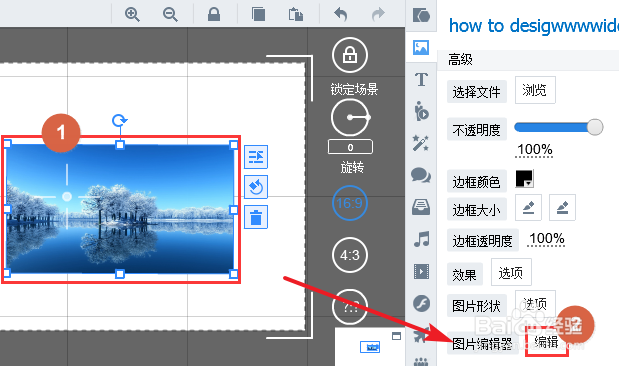619x367 pixels.
Task: Toggle the 锁定场景 lock scene button
Action: pos(350,55)
